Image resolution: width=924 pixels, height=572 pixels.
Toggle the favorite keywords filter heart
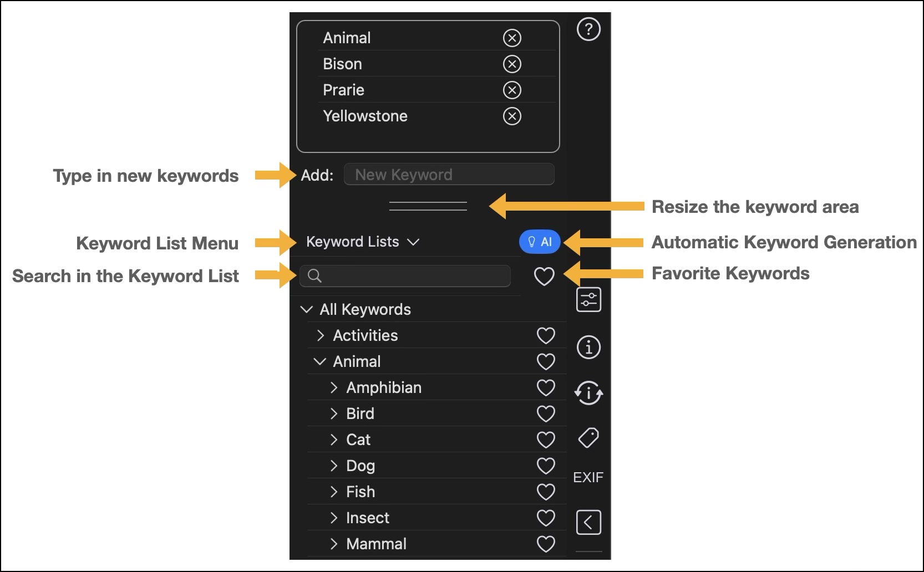point(544,276)
